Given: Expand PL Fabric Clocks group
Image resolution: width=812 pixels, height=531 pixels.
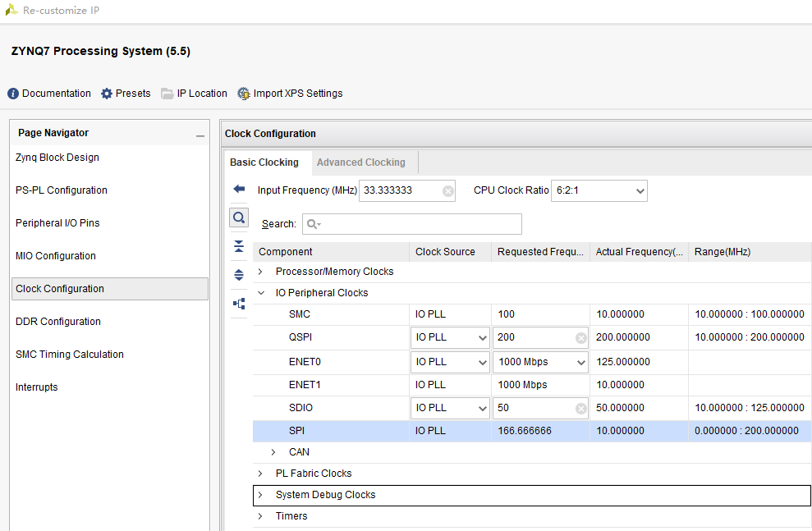Looking at the screenshot, I should pos(260,474).
